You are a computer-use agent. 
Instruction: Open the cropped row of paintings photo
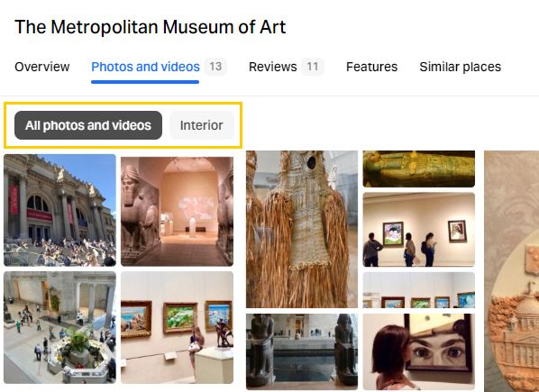419,290
